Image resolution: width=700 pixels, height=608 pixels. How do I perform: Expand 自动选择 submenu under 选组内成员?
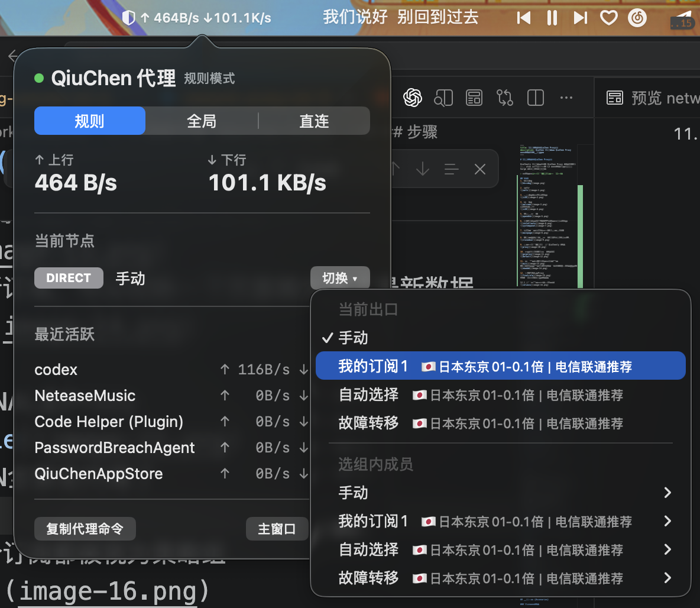click(x=500, y=549)
